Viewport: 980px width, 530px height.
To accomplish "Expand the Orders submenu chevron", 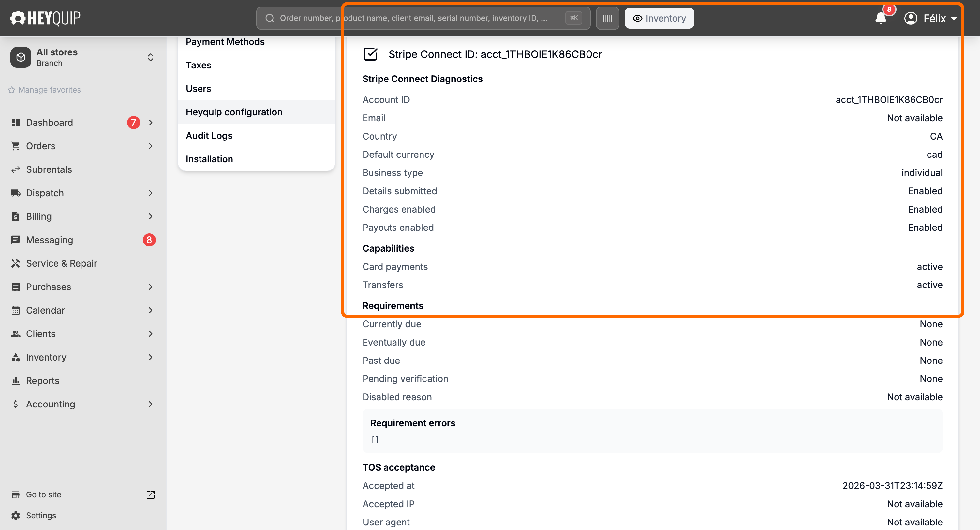I will click(151, 146).
